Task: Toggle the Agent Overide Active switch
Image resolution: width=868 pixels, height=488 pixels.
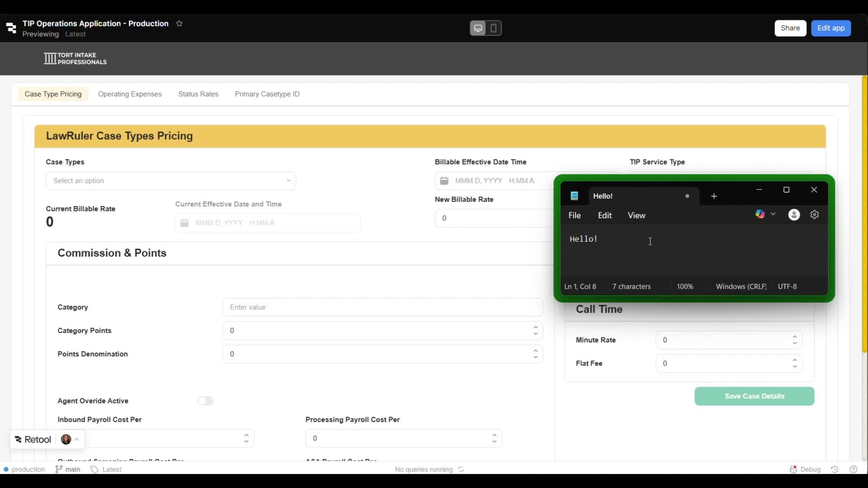Action: [205, 401]
